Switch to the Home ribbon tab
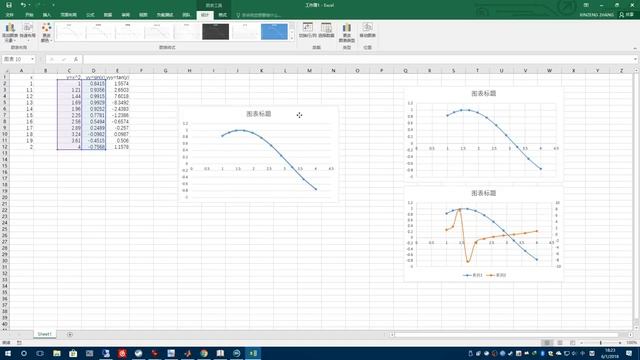Image resolution: width=640 pixels, height=360 pixels. [x=29, y=15]
